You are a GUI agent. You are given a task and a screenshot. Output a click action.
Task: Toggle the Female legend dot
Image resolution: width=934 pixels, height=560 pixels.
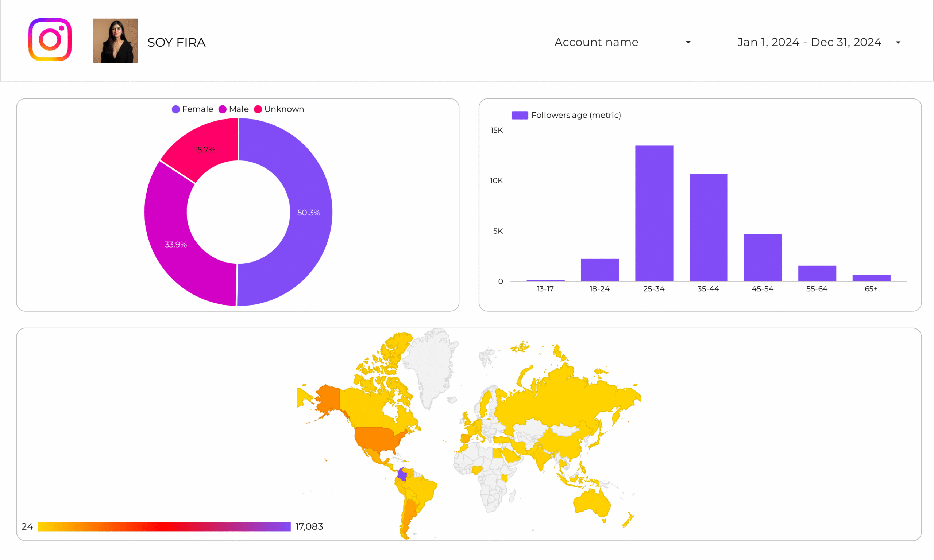pyautogui.click(x=175, y=109)
